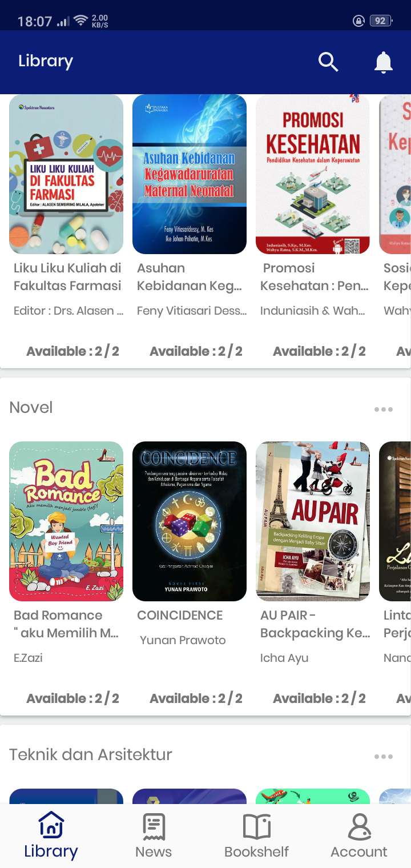Tap the author name Yunan Prawoto

[183, 640]
